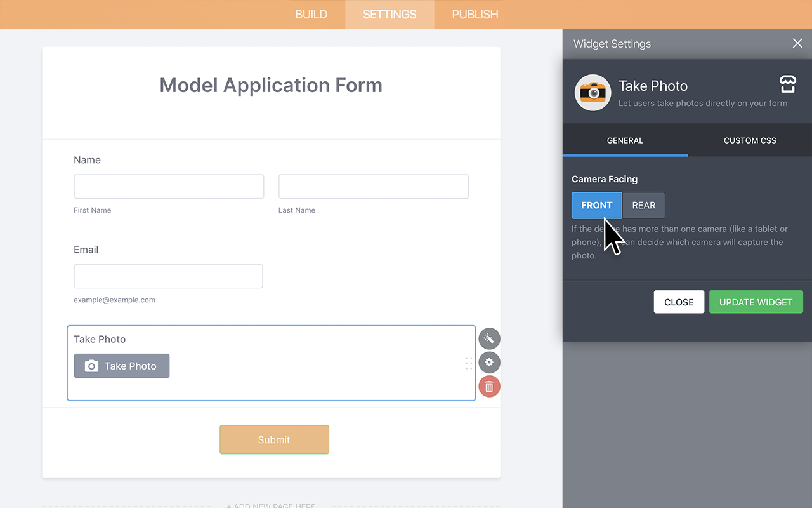Viewport: 812px width, 508px height.
Task: Click the drag handle dots on Take Photo field
Action: coord(469,363)
